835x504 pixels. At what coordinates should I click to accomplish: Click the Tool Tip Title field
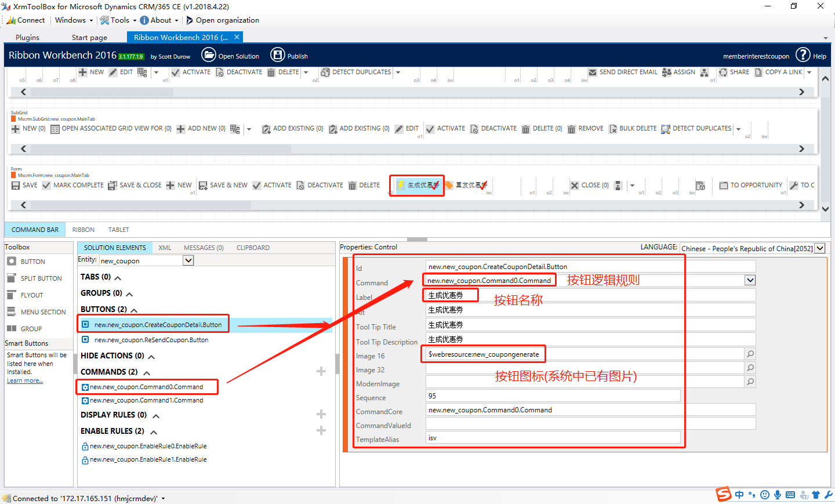click(x=590, y=325)
